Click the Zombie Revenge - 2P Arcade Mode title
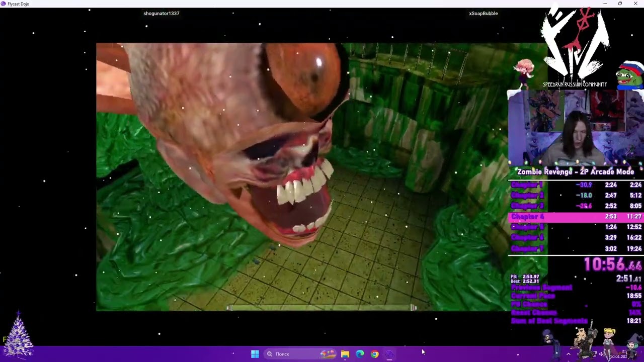This screenshot has height=362, width=644. click(576, 172)
